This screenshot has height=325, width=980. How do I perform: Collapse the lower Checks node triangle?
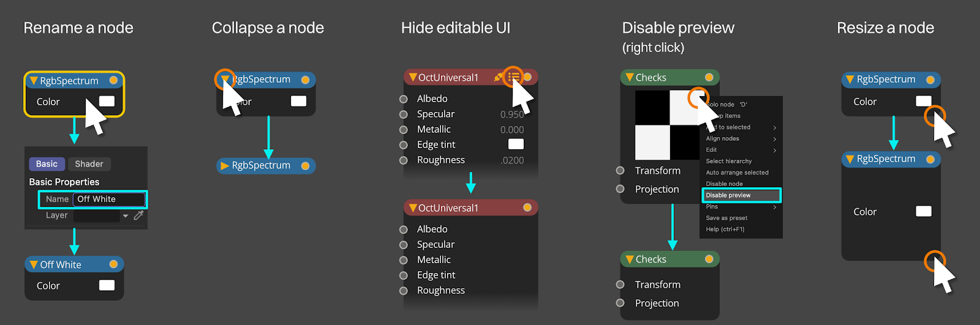(x=629, y=260)
